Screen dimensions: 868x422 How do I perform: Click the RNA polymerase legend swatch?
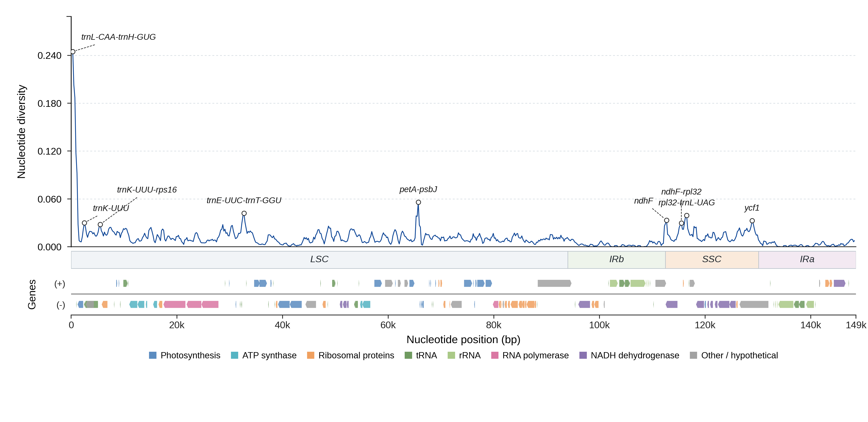pyautogui.click(x=495, y=355)
